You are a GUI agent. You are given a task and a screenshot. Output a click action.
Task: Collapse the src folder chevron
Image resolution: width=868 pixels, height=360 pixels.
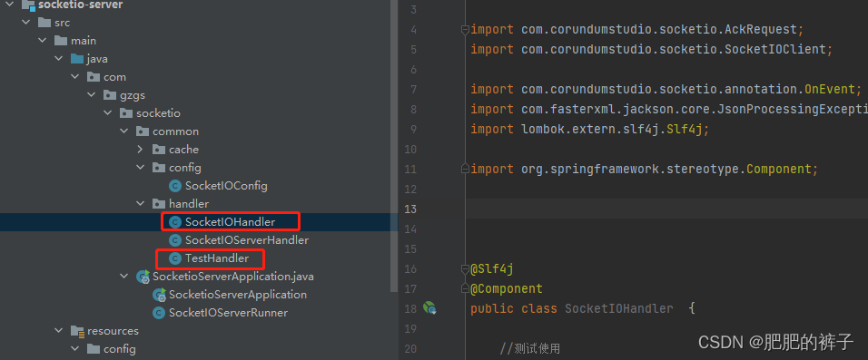click(x=25, y=23)
